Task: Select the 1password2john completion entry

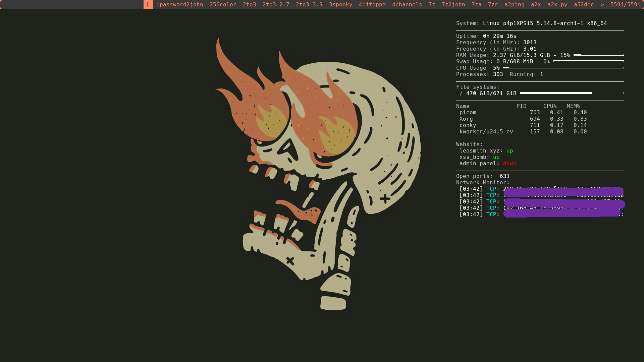Action: coord(179,5)
